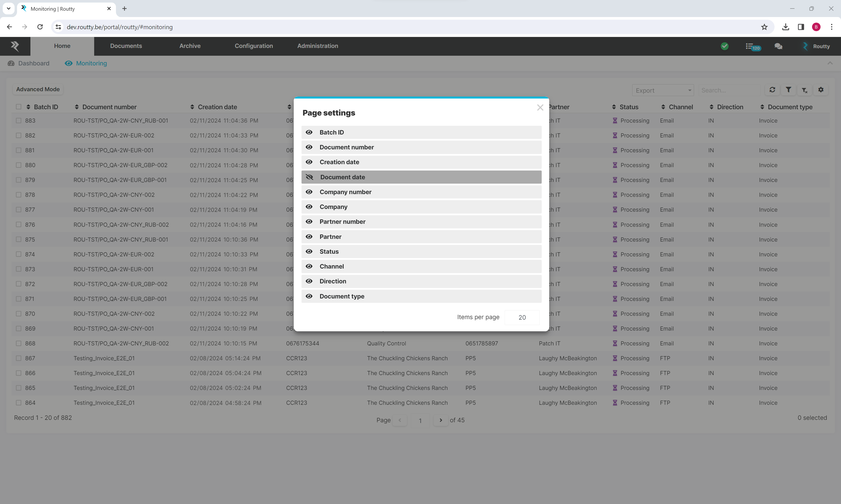Hide the Batch ID column
This screenshot has width=841, height=504.
[x=309, y=133]
